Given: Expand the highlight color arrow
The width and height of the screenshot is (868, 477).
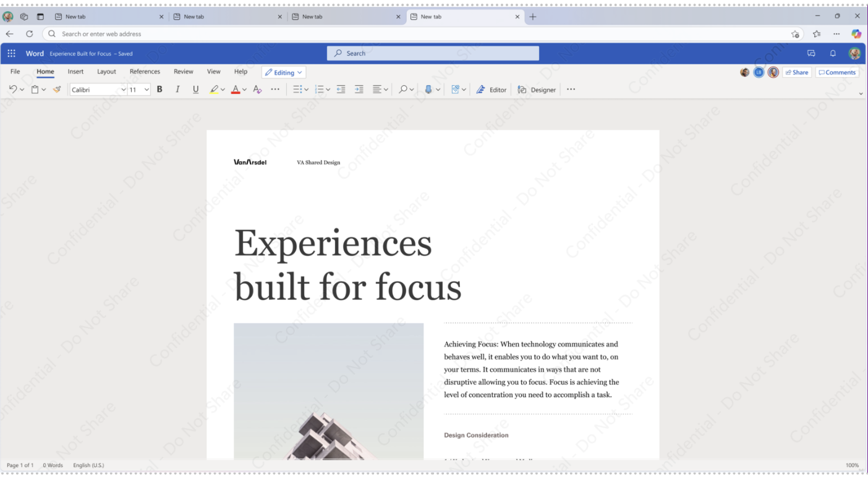Looking at the screenshot, I should (x=222, y=90).
